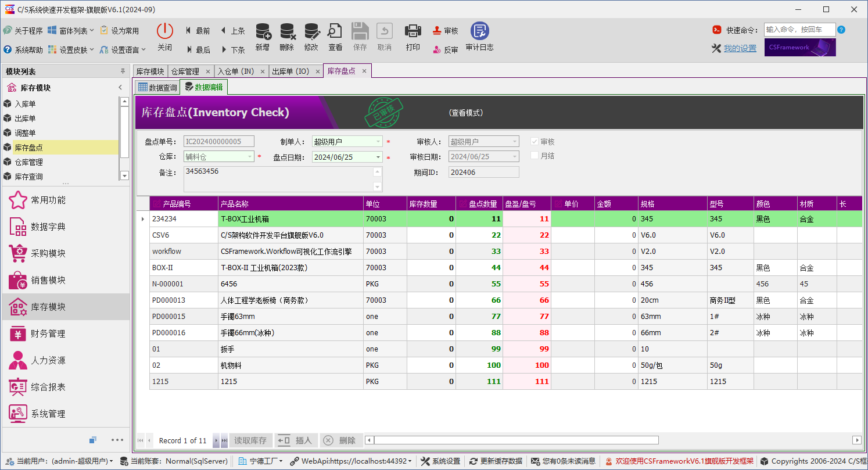Toggle the 月结 checkbox
The height and width of the screenshot is (470, 868).
(535, 156)
